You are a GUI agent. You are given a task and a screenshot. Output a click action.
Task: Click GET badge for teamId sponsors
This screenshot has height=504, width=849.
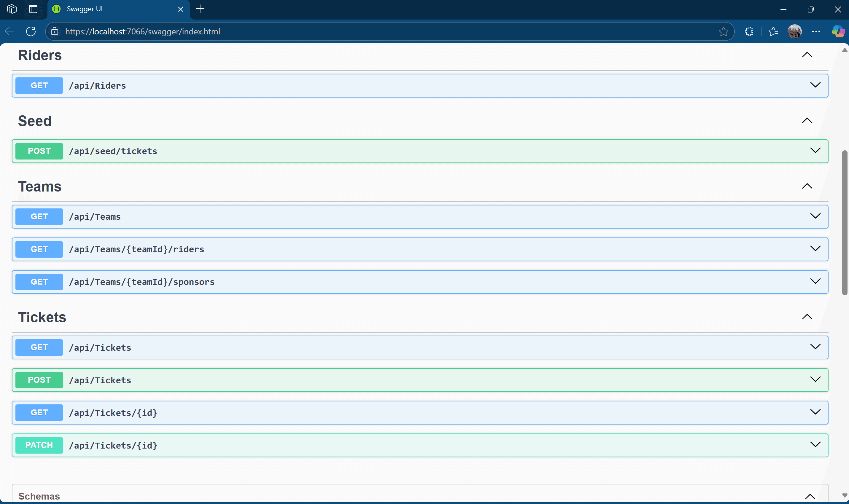coord(39,282)
